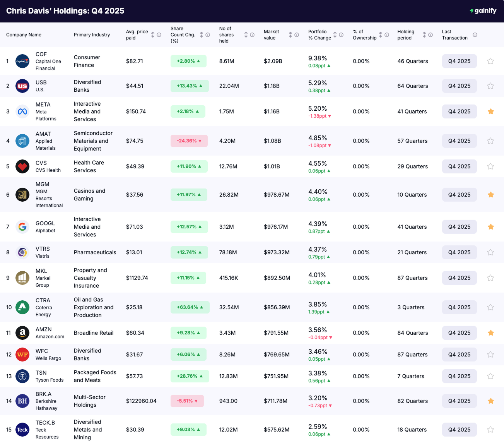The height and width of the screenshot is (442, 504).
Task: Click the Capital One company logo
Action: 22,61
